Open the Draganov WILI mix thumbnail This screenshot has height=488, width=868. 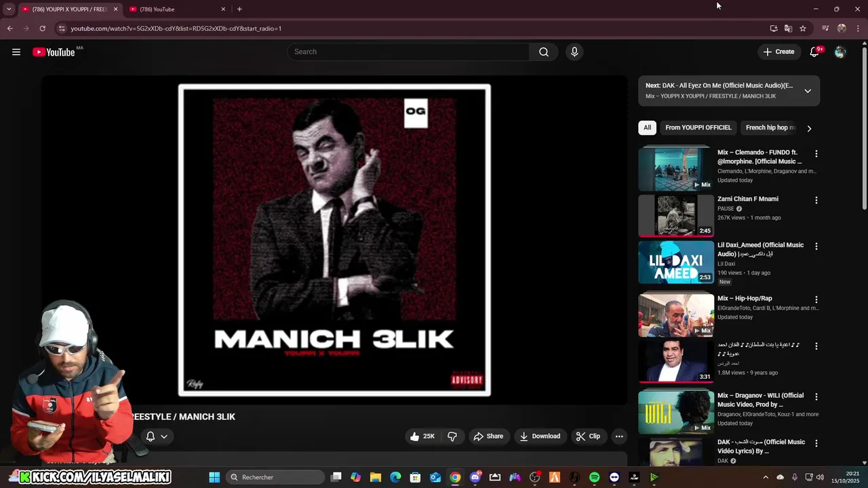tap(676, 412)
